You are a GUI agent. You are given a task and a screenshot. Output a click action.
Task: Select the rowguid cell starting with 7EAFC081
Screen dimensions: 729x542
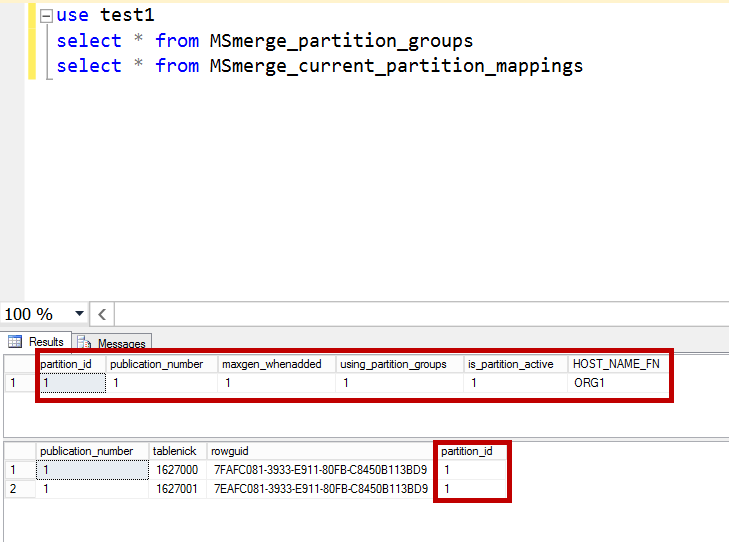pyautogui.click(x=320, y=489)
